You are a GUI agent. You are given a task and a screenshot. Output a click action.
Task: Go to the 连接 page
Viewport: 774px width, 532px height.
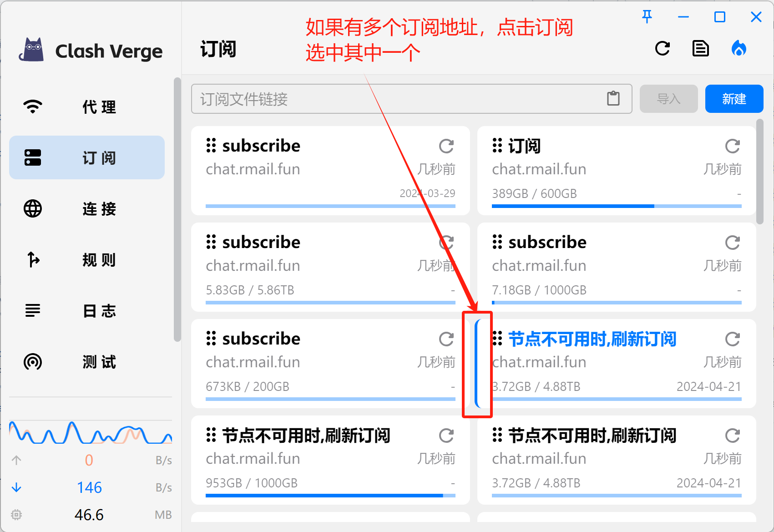point(87,209)
